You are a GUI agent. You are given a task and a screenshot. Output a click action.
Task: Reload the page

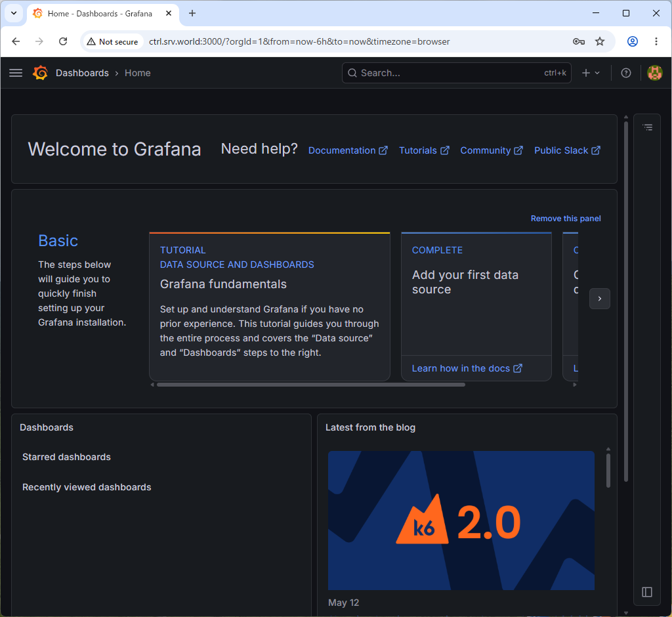63,41
